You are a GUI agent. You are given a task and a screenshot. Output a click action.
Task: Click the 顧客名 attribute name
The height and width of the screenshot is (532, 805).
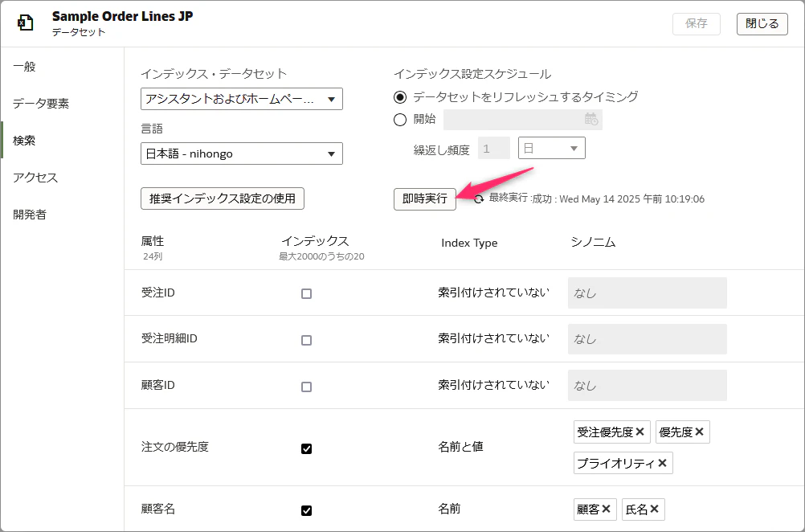(158, 509)
